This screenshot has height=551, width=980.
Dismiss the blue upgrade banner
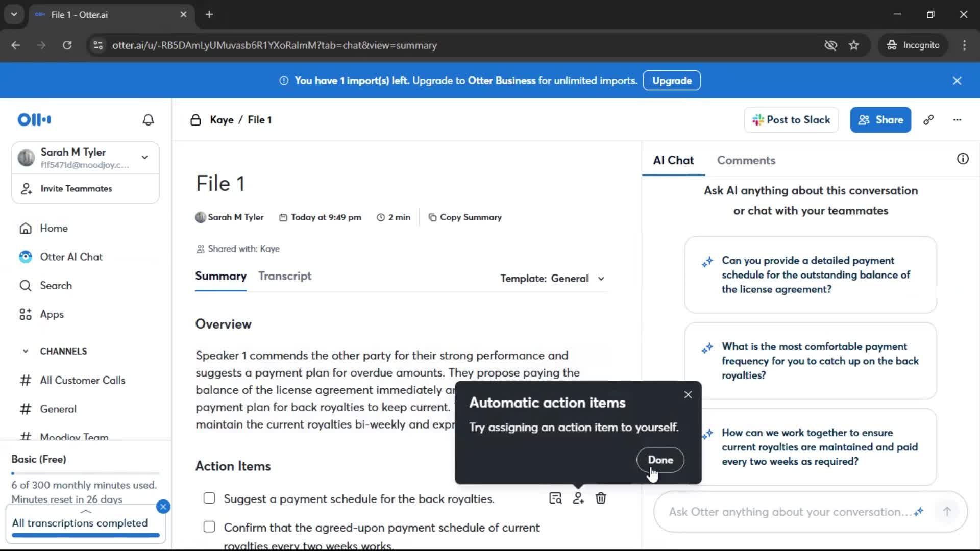pos(957,81)
